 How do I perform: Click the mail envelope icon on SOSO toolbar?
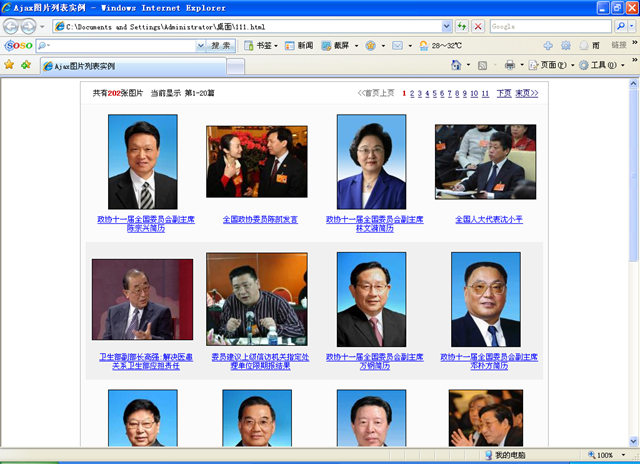(x=397, y=46)
